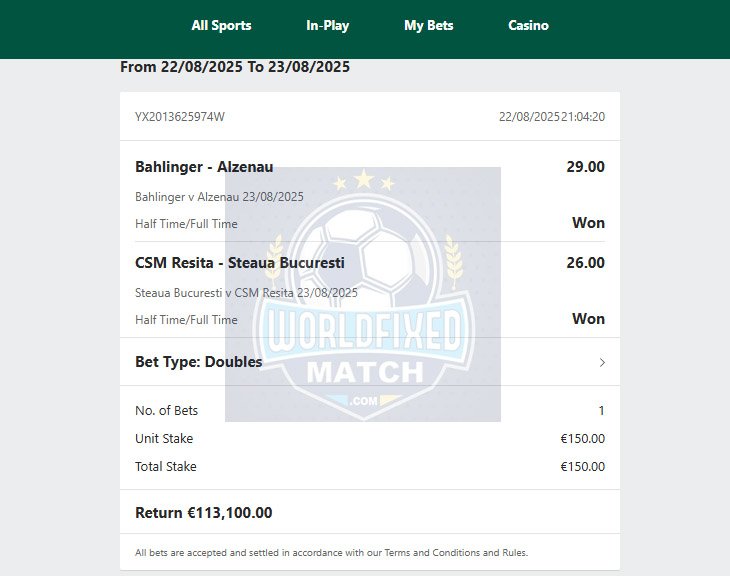Switch to In-Play tab

(x=327, y=25)
